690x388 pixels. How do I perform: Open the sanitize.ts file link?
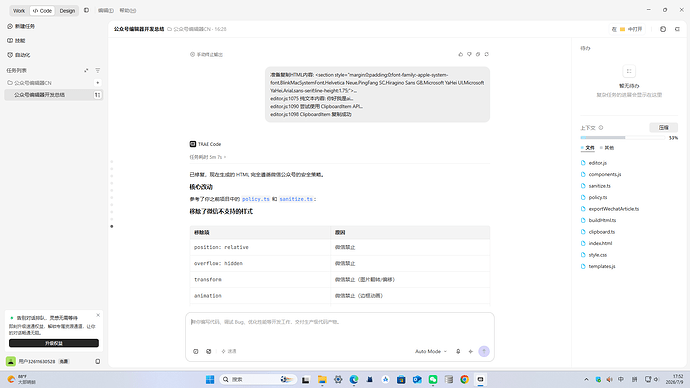click(x=296, y=199)
